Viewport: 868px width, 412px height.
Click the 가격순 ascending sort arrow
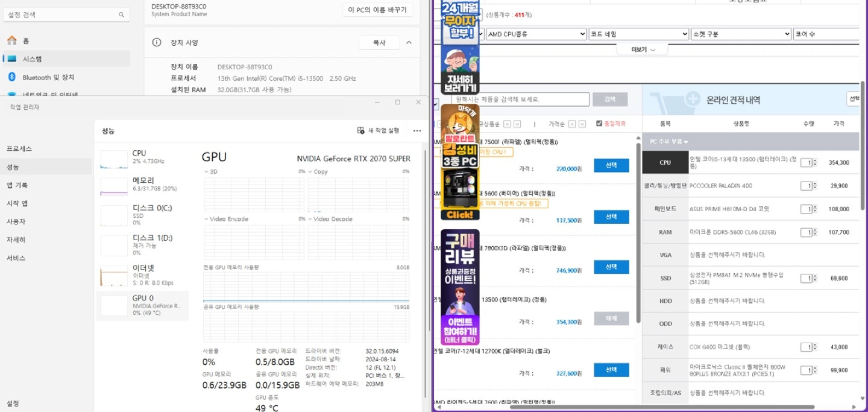click(572, 124)
